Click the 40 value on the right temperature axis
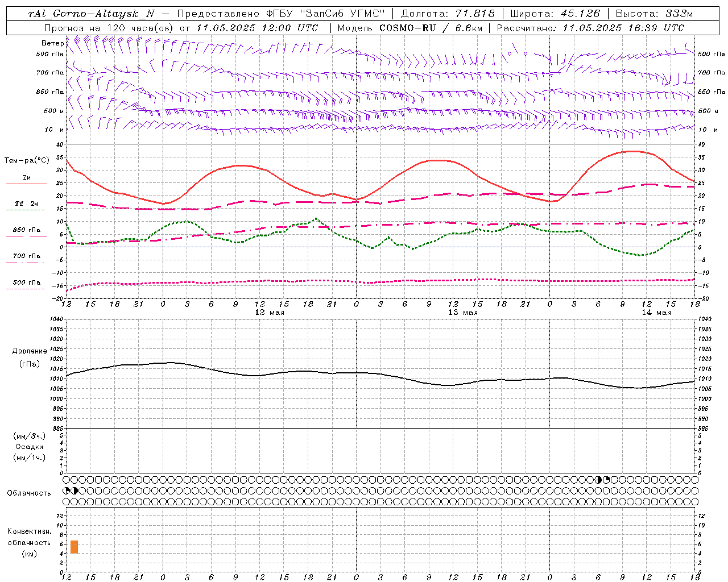The height and width of the screenshot is (582, 728). click(702, 144)
